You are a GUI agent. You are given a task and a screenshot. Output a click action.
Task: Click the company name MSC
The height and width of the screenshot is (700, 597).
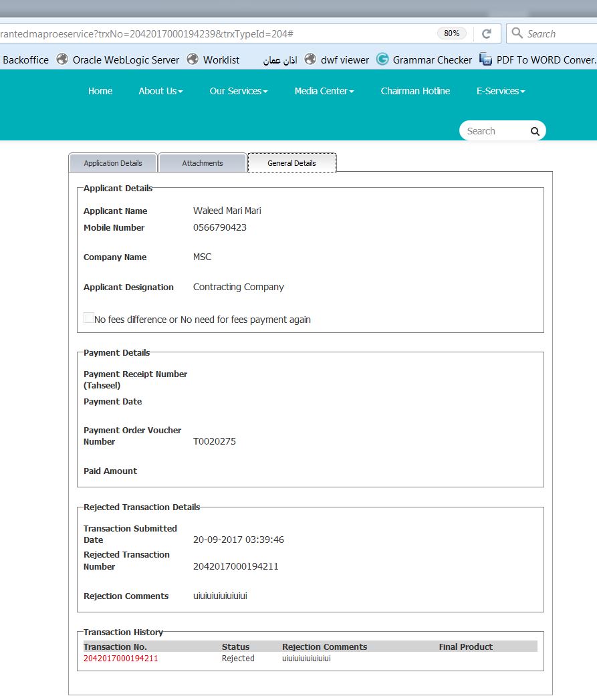[x=203, y=257]
